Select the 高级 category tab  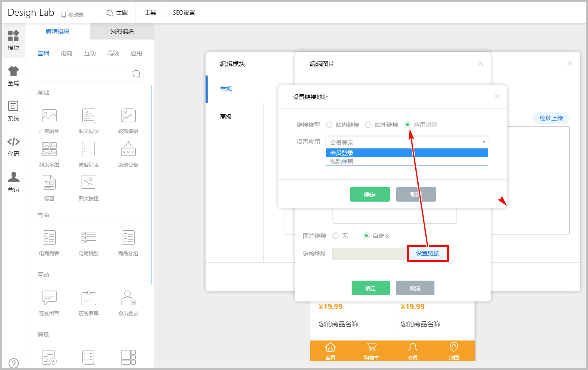click(113, 53)
